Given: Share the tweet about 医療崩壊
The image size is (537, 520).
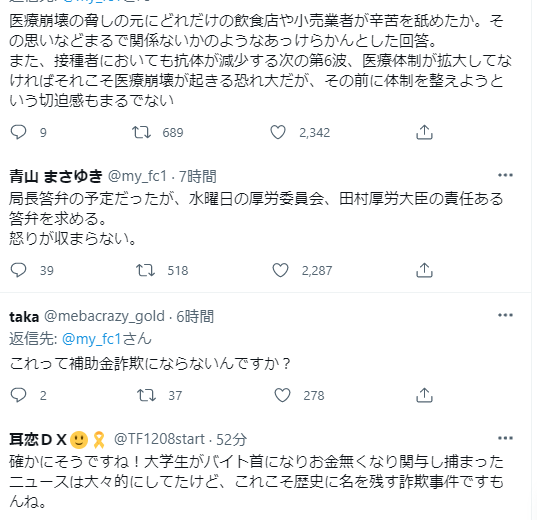Looking at the screenshot, I should 424,132.
